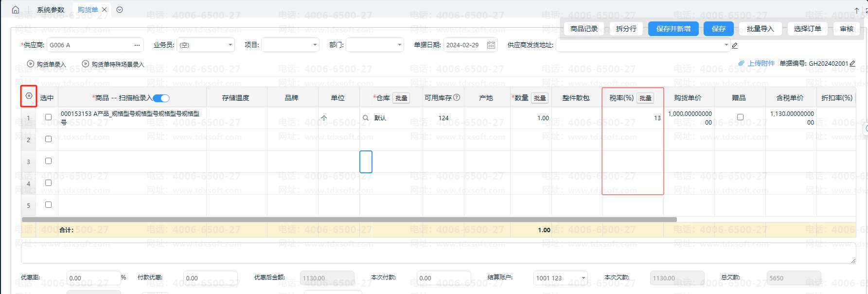Open the 单据日期 calendar icon

(x=491, y=45)
